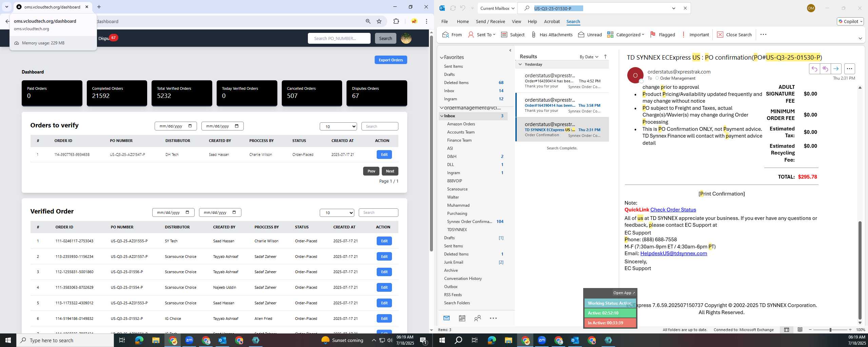Open the File menu in Outlook
The image size is (868, 347).
tap(445, 21)
